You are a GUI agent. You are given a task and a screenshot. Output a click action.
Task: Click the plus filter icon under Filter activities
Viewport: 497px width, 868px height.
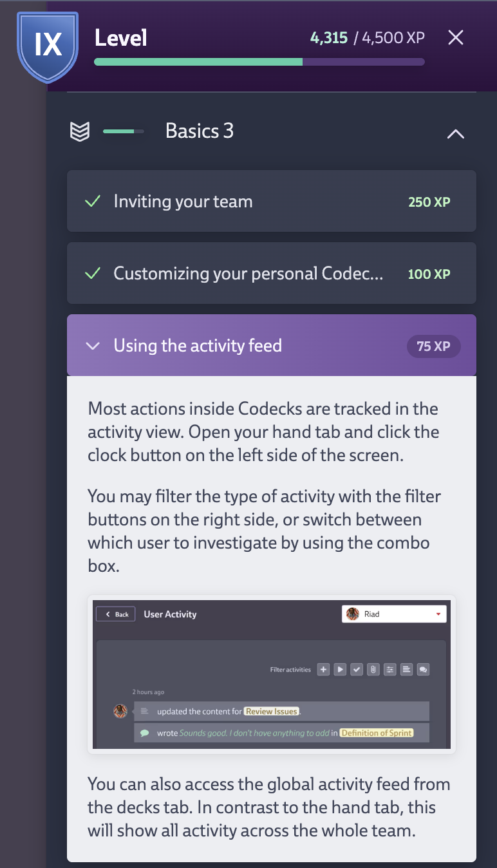click(323, 669)
